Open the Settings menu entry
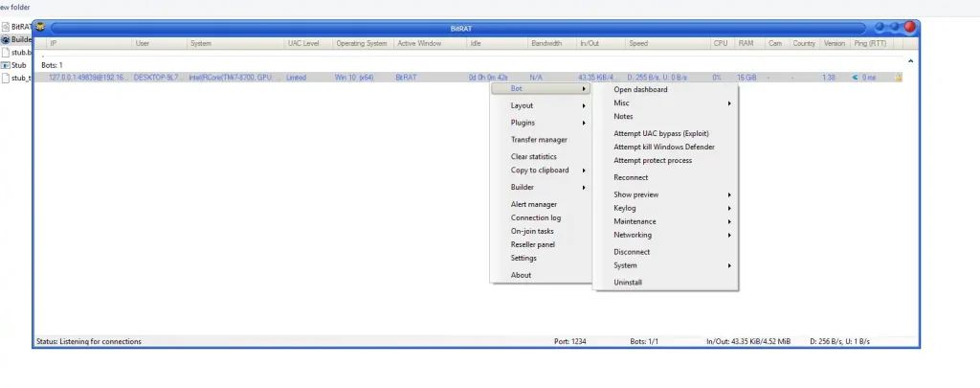The height and width of the screenshot is (388, 980). [523, 258]
